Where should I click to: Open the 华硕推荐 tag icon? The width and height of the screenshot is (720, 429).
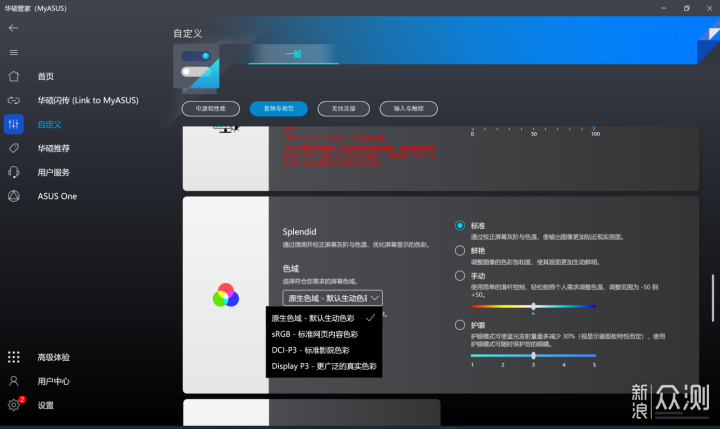click(x=14, y=148)
